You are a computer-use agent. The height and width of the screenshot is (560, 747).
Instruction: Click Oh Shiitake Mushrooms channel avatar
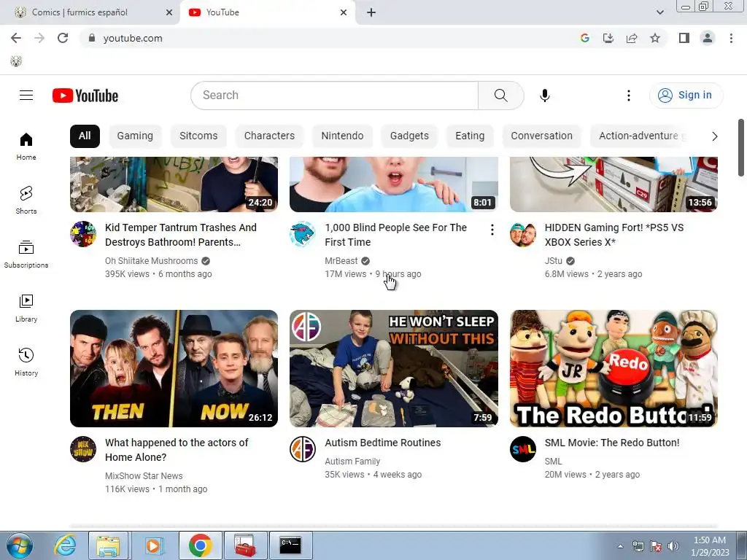pyautogui.click(x=83, y=234)
